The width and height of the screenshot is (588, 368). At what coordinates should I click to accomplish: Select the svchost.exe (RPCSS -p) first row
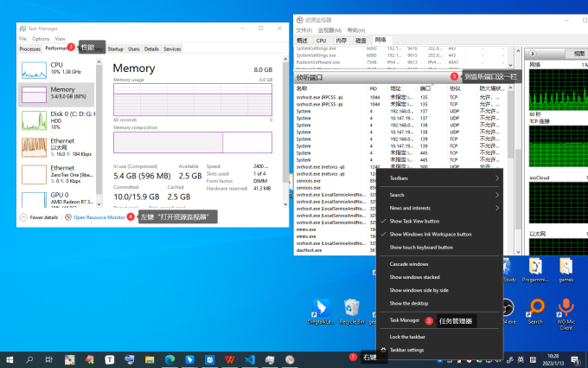click(x=399, y=97)
